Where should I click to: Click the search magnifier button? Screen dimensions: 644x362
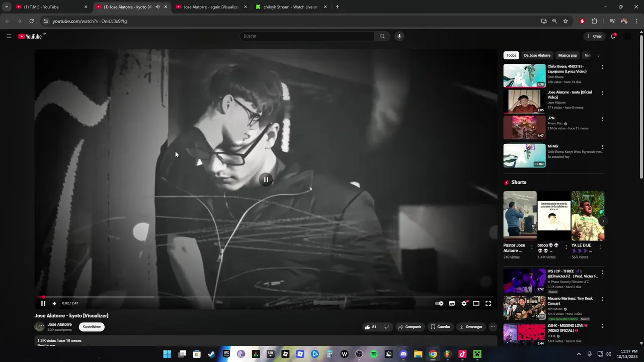[382, 36]
